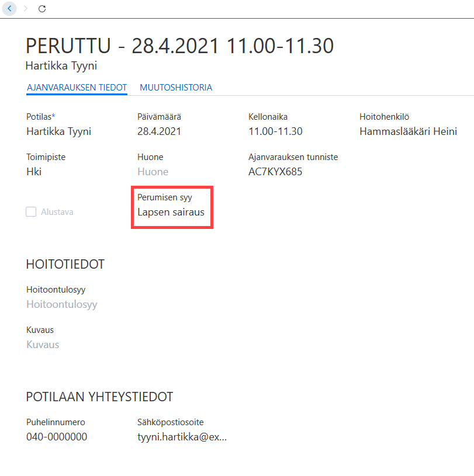Click the Alustava checkbox label
The image size is (474, 476).
coord(57,212)
